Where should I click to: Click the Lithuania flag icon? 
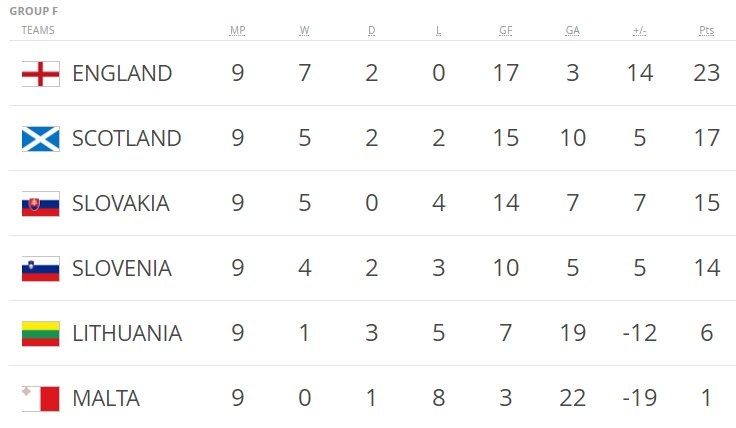tap(41, 334)
